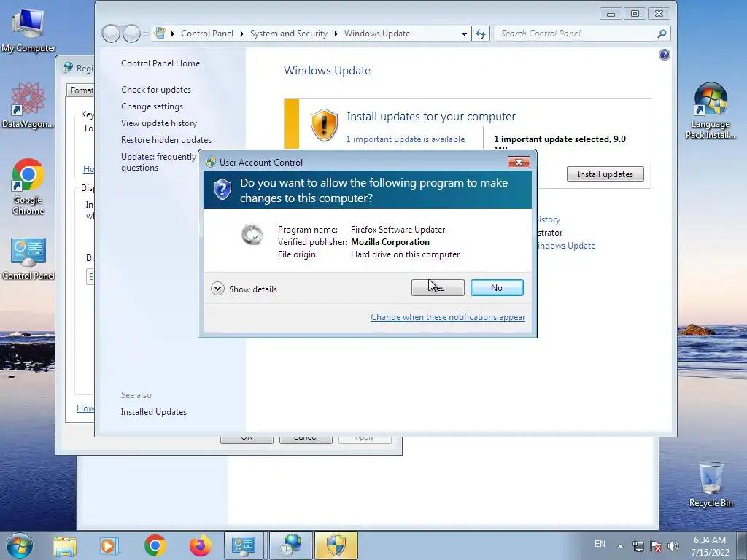Screen dimensions: 747x560
Task: Open Change when these notifications appear
Action: 448,317
